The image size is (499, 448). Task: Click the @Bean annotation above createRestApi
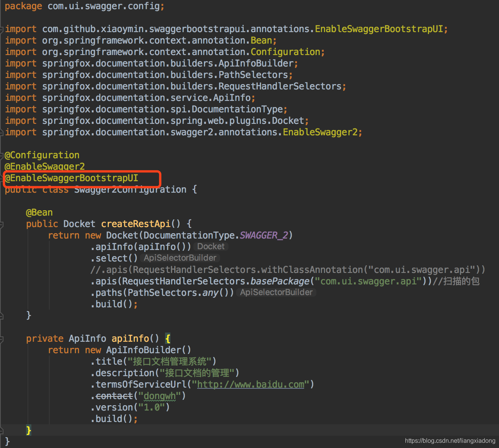click(39, 212)
